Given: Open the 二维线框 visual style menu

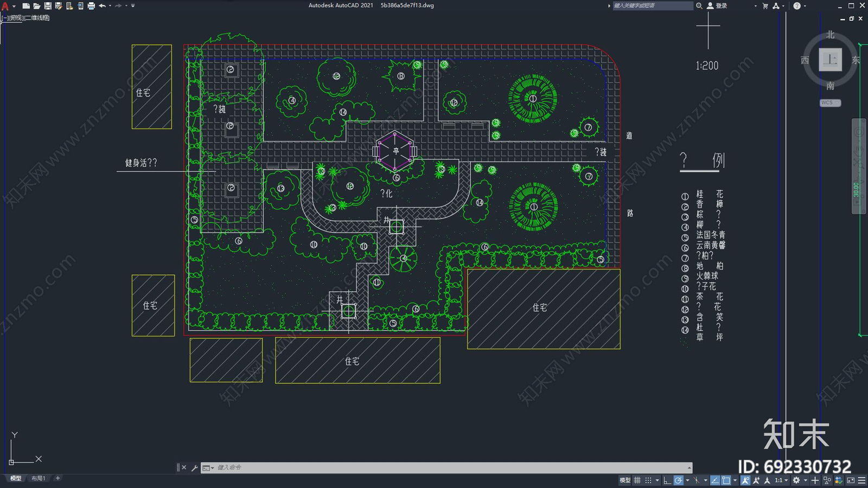Looking at the screenshot, I should pos(37,18).
